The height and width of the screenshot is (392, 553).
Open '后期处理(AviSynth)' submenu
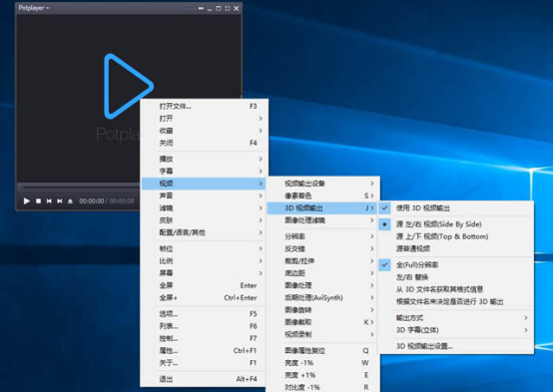322,298
